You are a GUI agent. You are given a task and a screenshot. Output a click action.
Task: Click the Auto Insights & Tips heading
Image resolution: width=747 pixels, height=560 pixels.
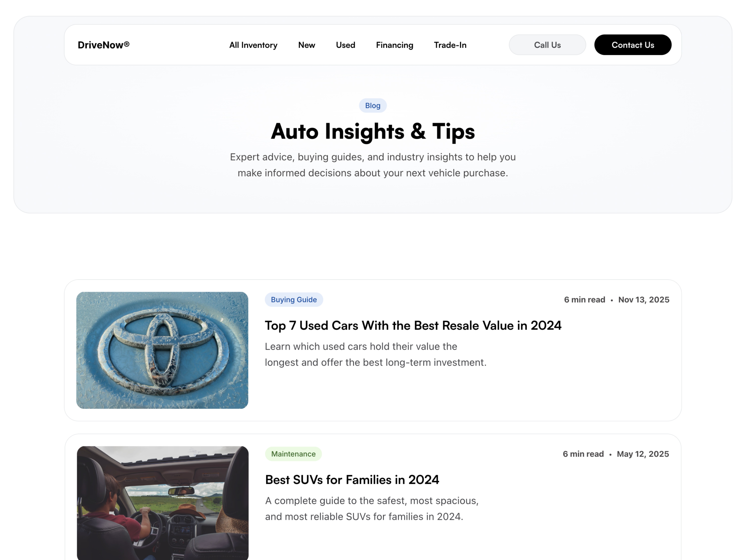click(373, 132)
